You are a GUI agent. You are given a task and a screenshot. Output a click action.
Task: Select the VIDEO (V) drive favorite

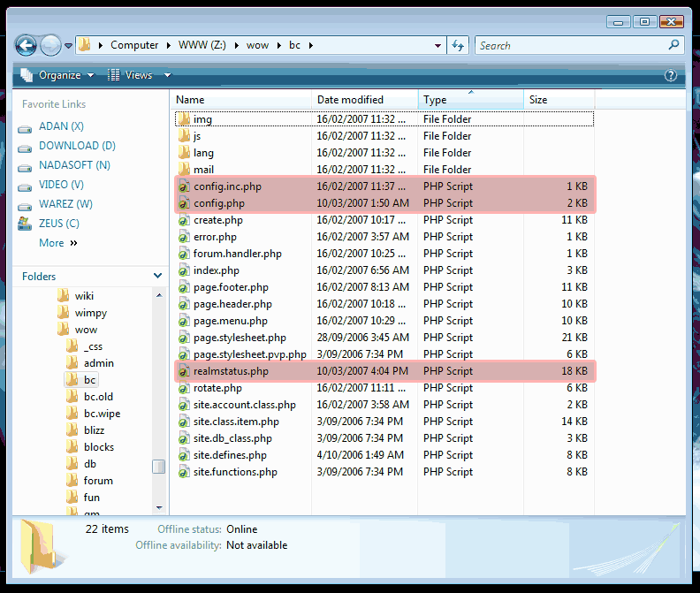coord(61,185)
